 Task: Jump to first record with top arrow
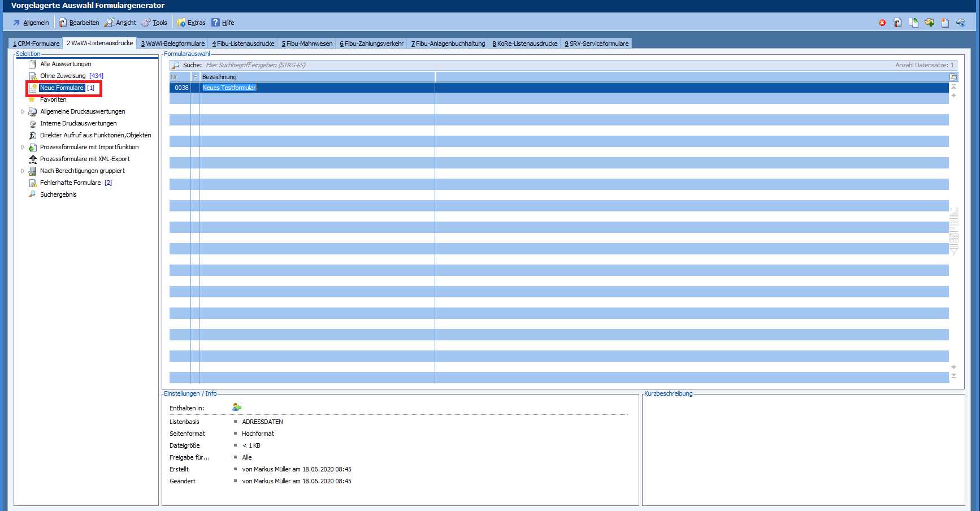pyautogui.click(x=953, y=87)
